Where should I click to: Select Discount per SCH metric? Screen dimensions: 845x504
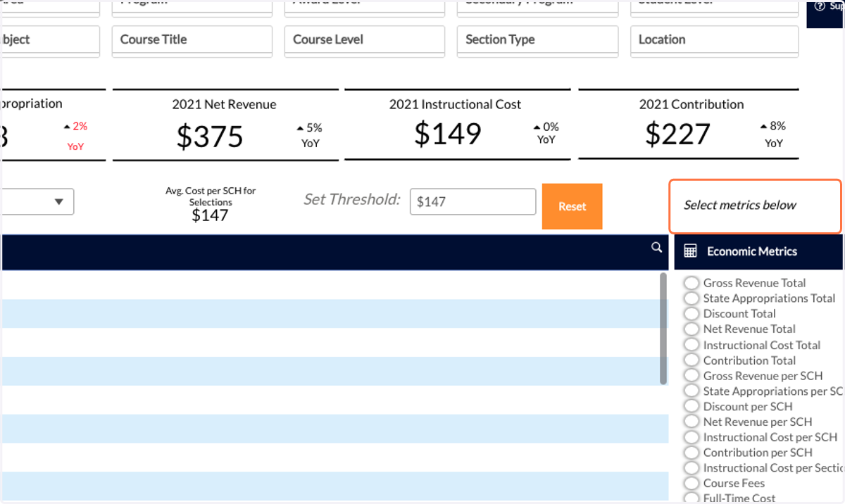point(691,407)
